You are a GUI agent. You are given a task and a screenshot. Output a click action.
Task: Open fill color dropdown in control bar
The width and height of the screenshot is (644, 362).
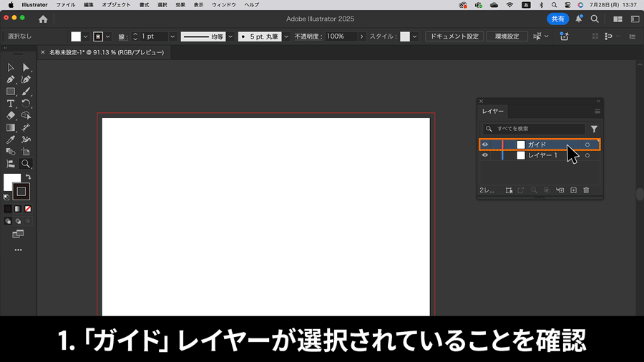85,36
